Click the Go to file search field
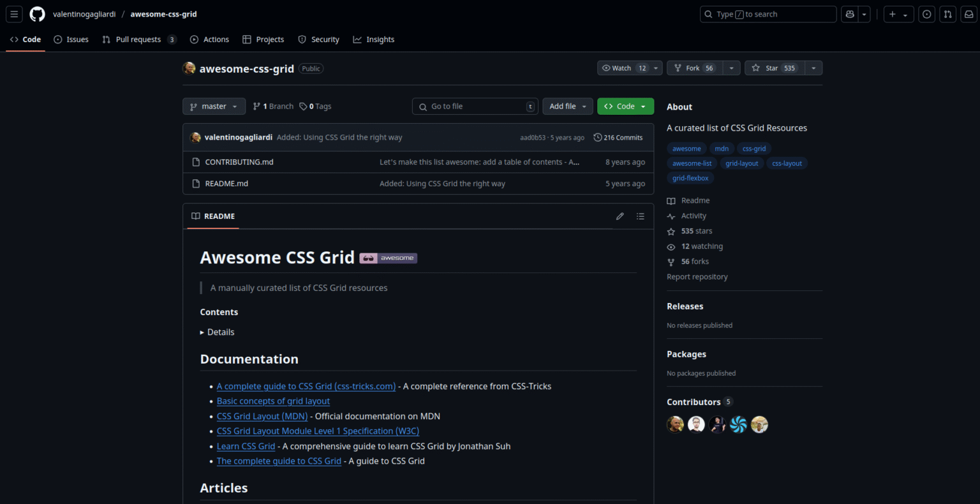980x504 pixels. pos(475,106)
